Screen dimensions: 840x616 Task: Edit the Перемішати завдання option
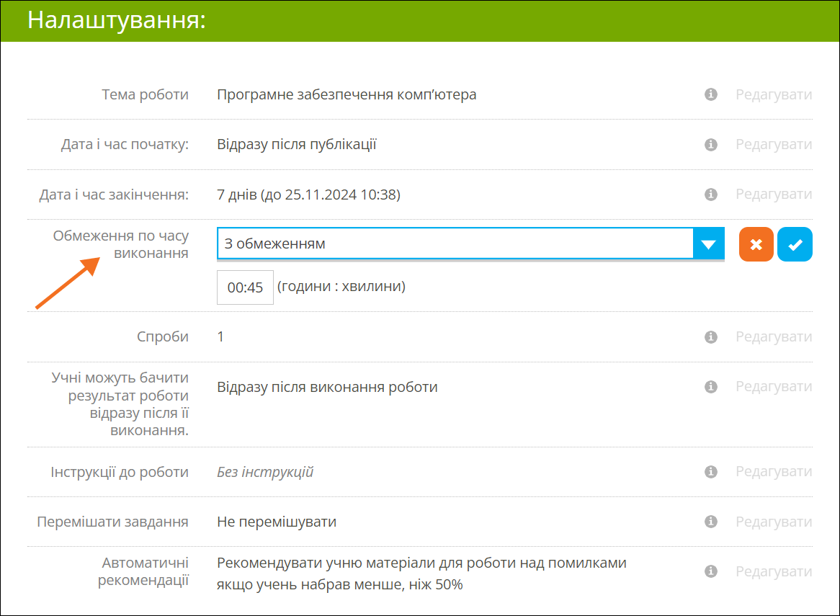[773, 522]
